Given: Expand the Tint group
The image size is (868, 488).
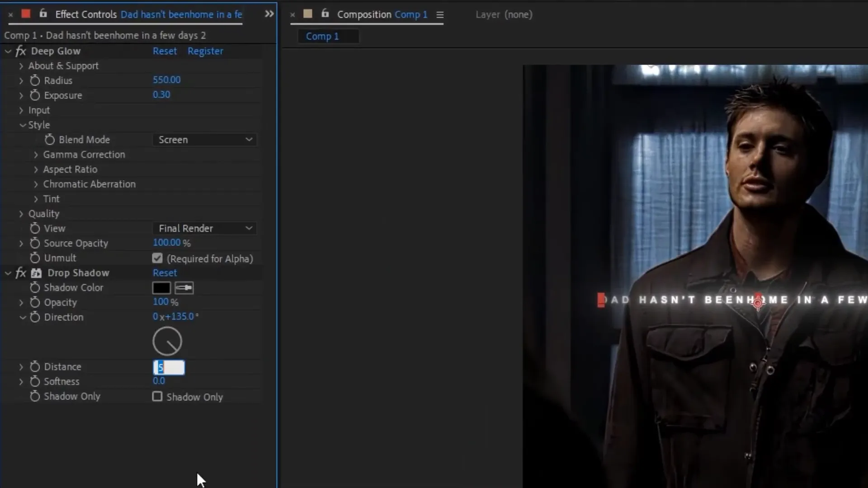Looking at the screenshot, I should [36, 199].
